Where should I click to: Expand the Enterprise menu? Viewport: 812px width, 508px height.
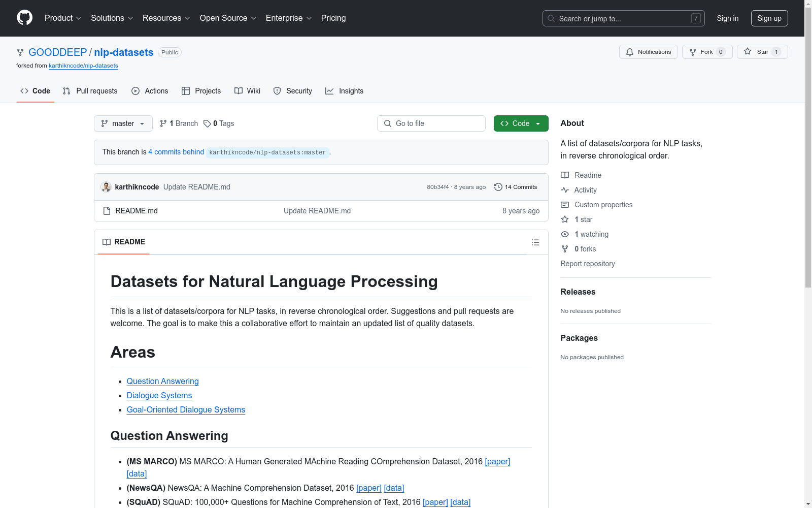[x=289, y=18]
